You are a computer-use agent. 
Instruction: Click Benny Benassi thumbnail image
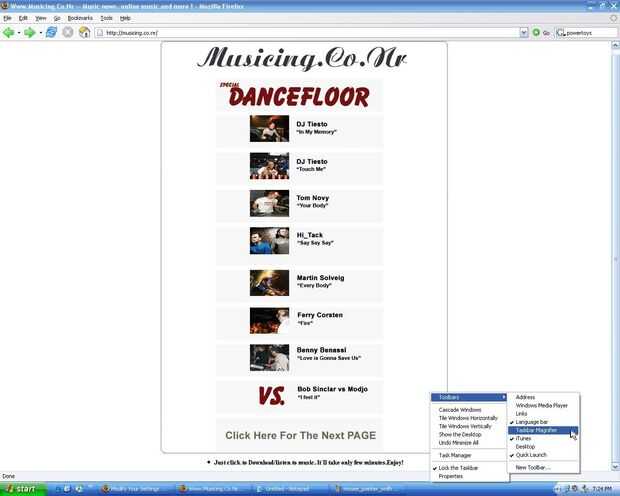click(269, 358)
